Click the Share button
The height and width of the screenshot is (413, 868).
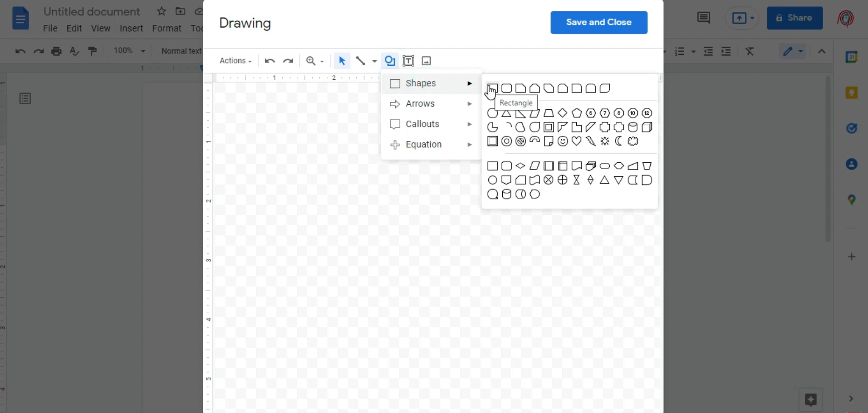click(794, 18)
